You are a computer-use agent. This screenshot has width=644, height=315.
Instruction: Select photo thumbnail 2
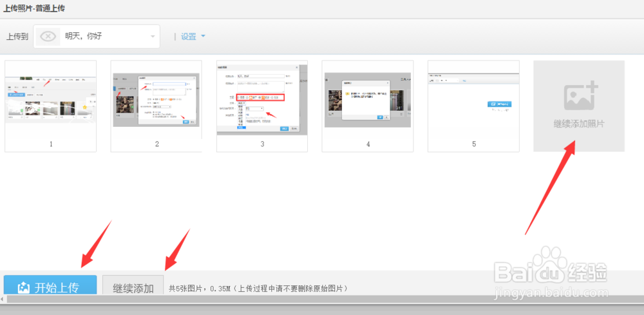point(156,106)
